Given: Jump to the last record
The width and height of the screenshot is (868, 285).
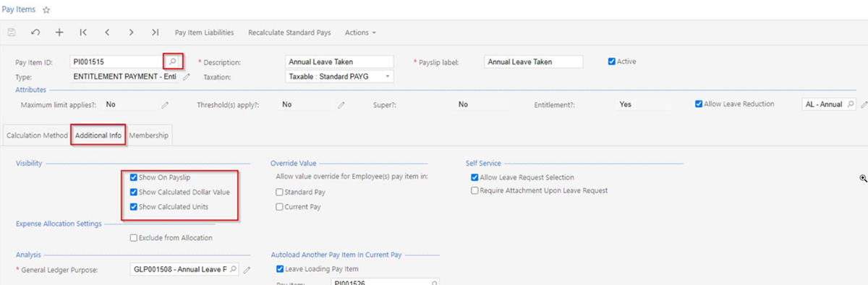Looking at the screenshot, I should coord(155,33).
